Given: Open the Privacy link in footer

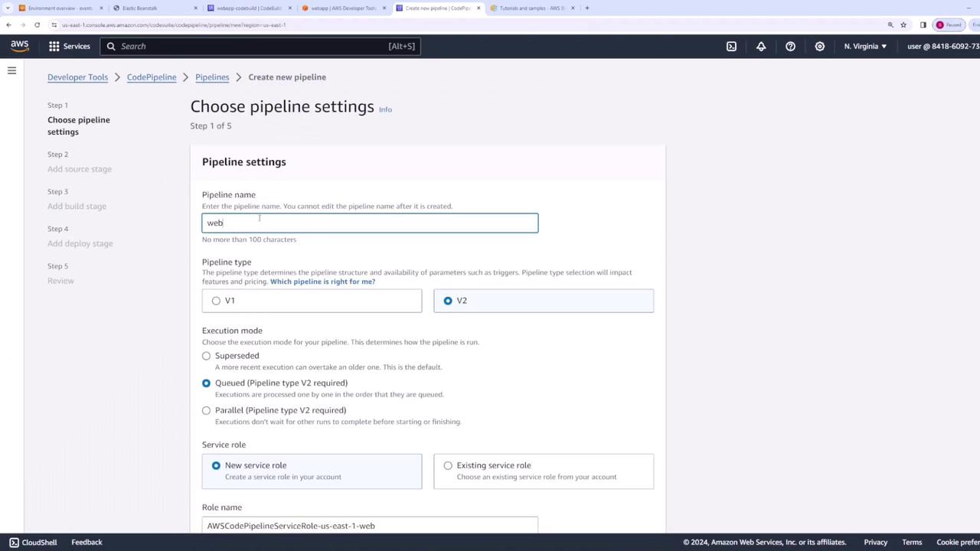Looking at the screenshot, I should pyautogui.click(x=876, y=542).
